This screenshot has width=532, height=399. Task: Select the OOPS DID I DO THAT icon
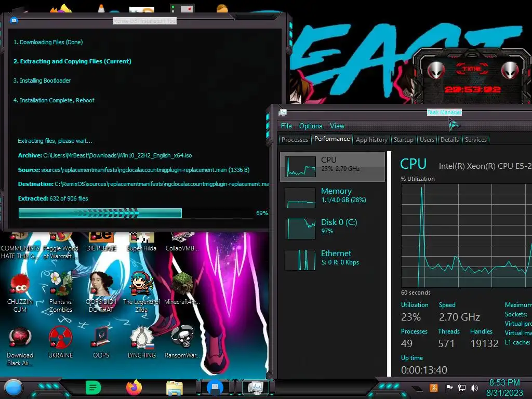(101, 292)
